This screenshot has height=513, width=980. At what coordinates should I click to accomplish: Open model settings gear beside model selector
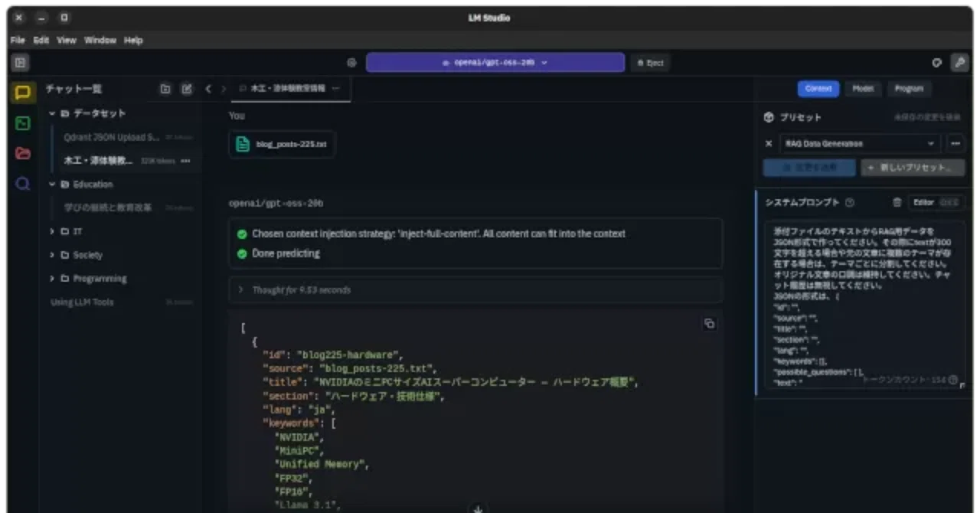click(x=351, y=63)
